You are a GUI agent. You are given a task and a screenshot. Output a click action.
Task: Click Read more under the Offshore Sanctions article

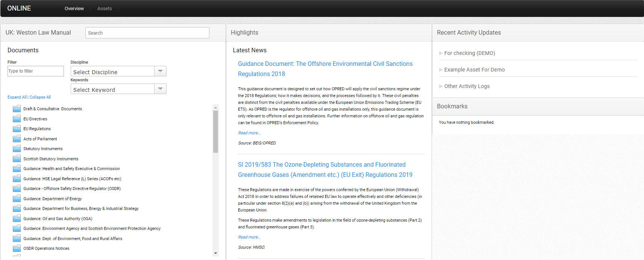point(249,133)
